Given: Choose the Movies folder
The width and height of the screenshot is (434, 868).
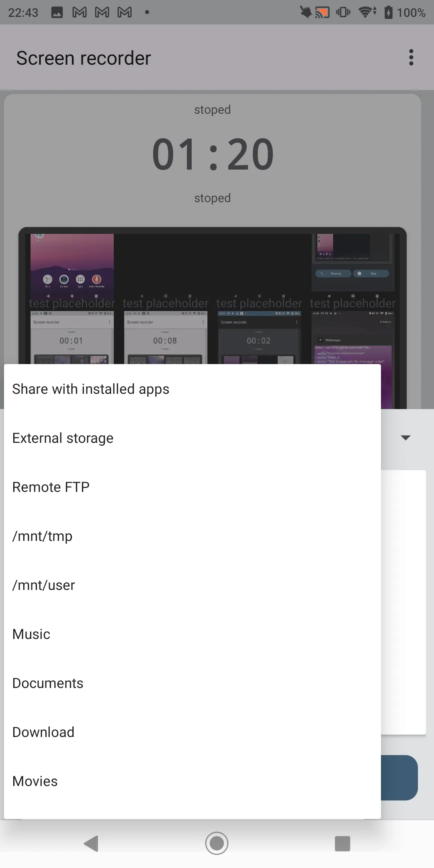Looking at the screenshot, I should tap(192, 781).
